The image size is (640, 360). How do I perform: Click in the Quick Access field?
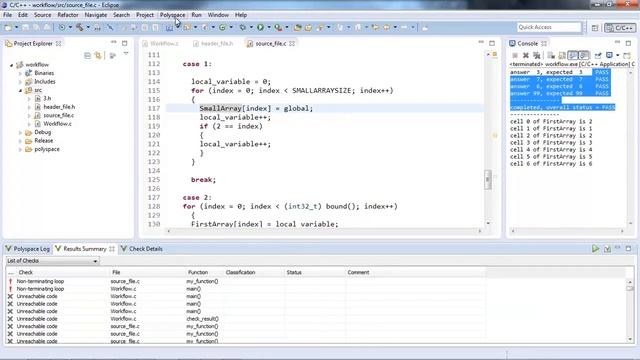click(x=549, y=27)
